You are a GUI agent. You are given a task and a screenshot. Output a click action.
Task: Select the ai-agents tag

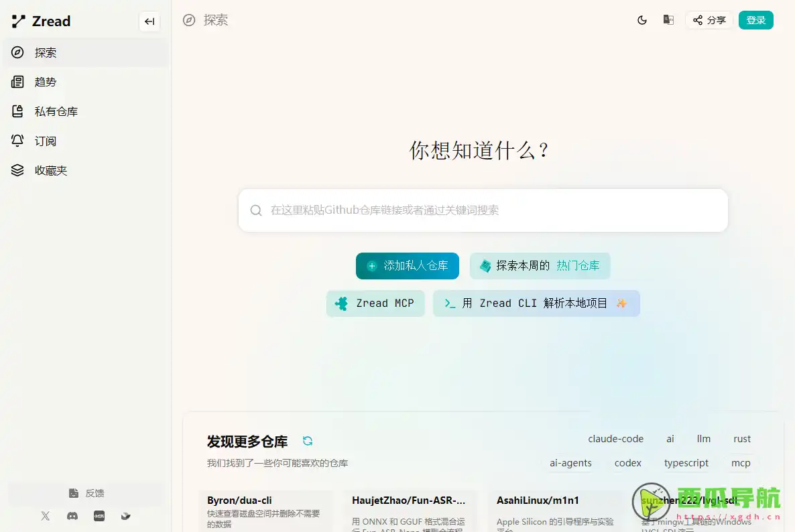click(570, 463)
